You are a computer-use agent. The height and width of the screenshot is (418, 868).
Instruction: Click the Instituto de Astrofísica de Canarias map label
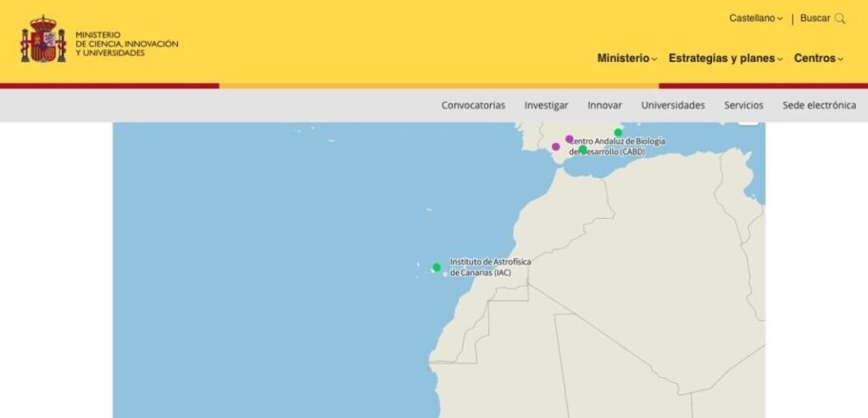coord(490,267)
